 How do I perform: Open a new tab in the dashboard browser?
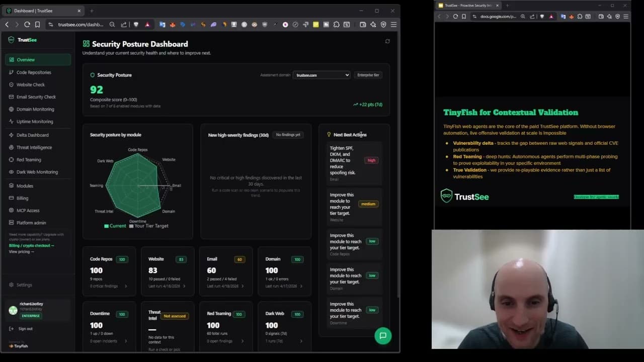[92, 11]
